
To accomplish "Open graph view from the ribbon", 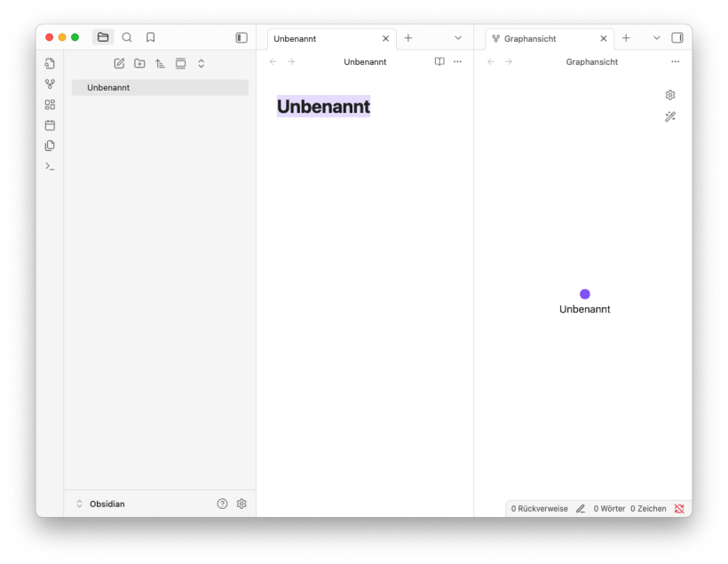I will 50,84.
